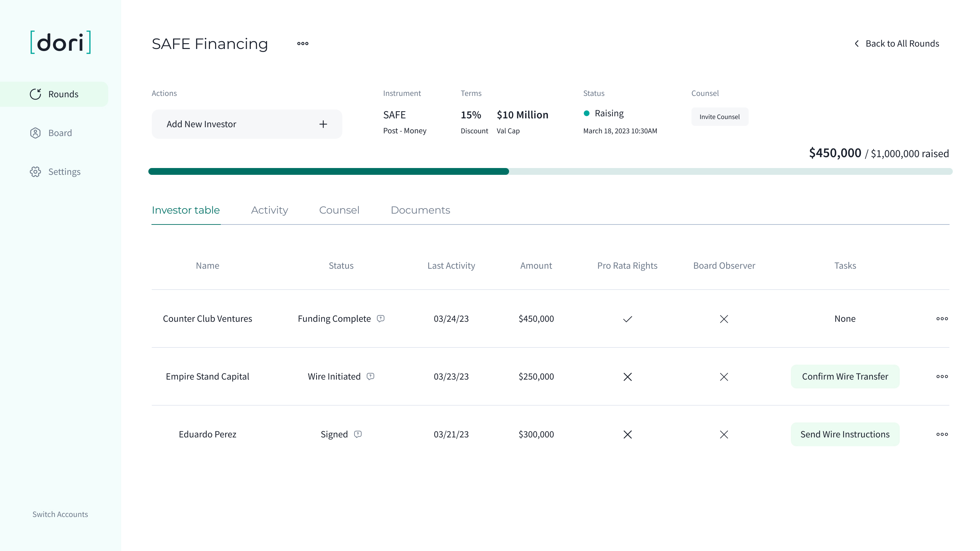The width and height of the screenshot is (980, 551).
Task: Click the $300,000 amount cell
Action: pos(536,434)
